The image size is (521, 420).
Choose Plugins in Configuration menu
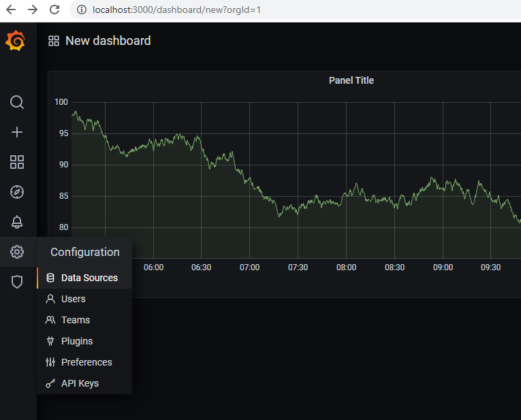tap(84, 341)
